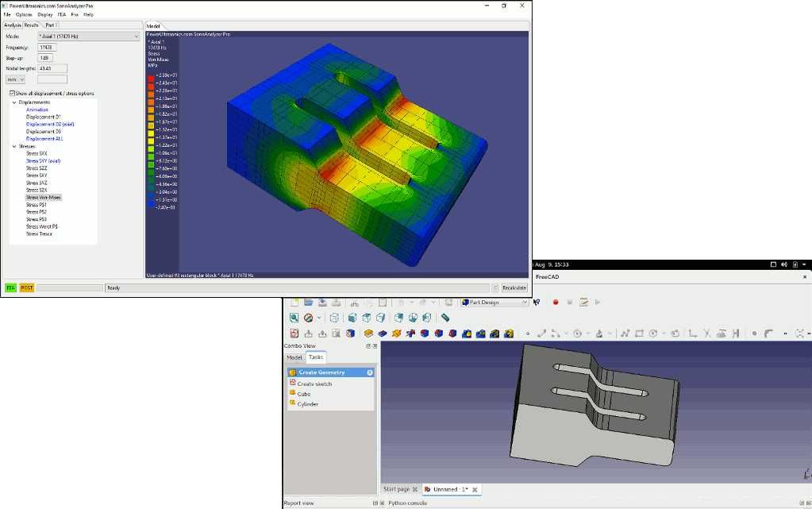This screenshot has height=509, width=812.
Task: Click the Draw Style no-entry icon
Action: click(x=308, y=318)
